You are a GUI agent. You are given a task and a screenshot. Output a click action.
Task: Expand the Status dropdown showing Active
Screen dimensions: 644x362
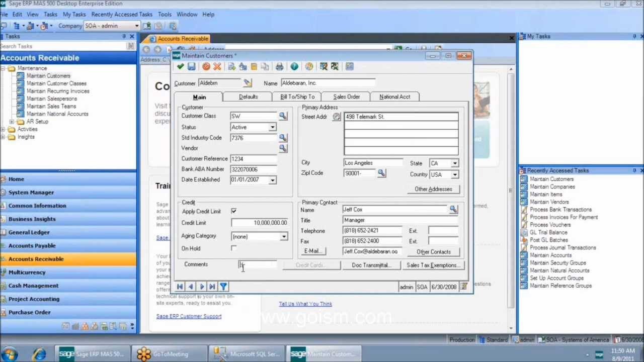click(272, 127)
